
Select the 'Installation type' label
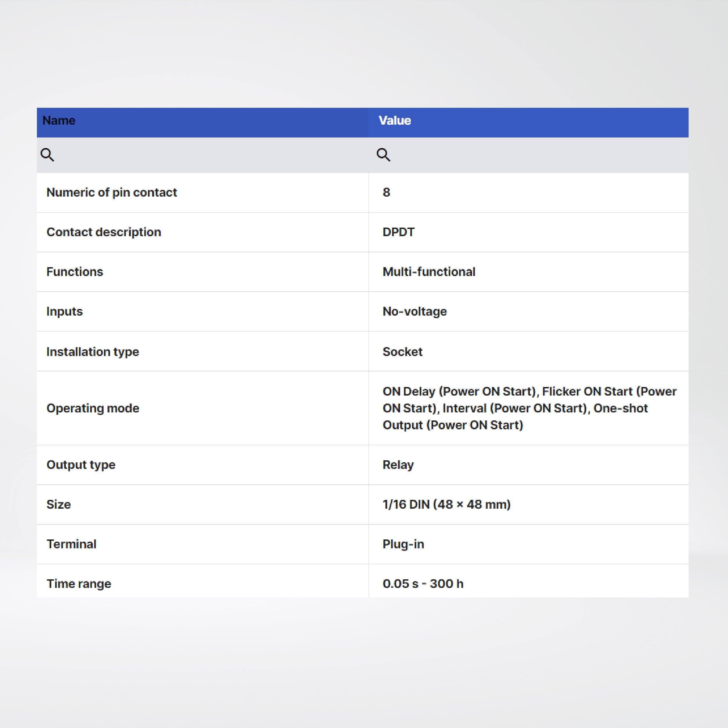point(93,352)
